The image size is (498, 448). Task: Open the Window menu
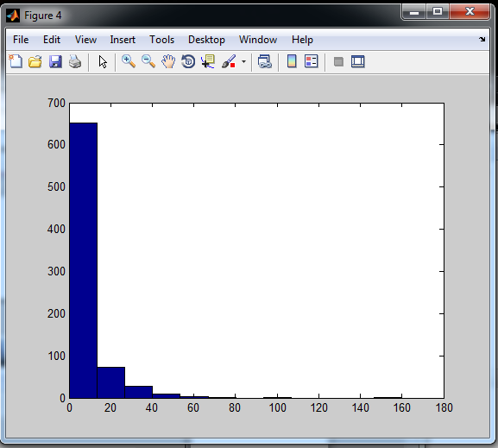pos(258,40)
